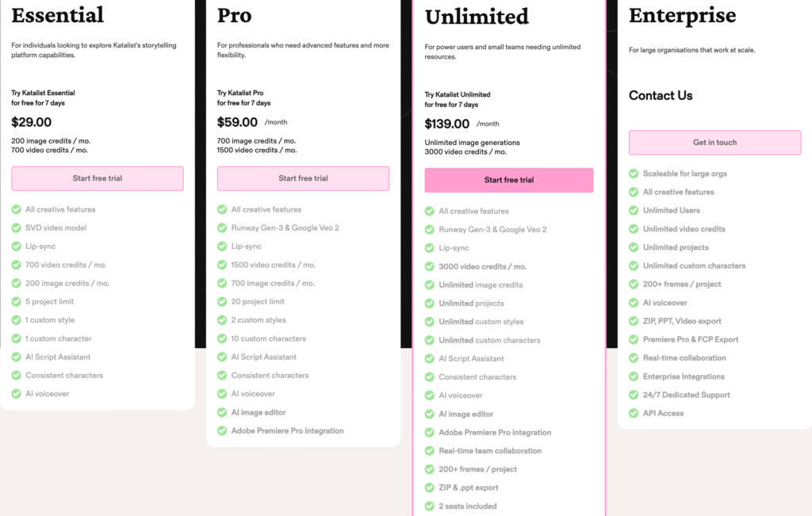Click checkmark beside Unlimited Users
812x516 pixels.
[634, 210]
